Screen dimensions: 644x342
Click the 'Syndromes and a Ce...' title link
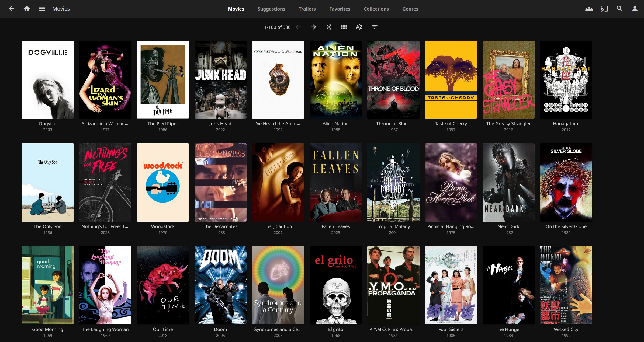(x=278, y=329)
